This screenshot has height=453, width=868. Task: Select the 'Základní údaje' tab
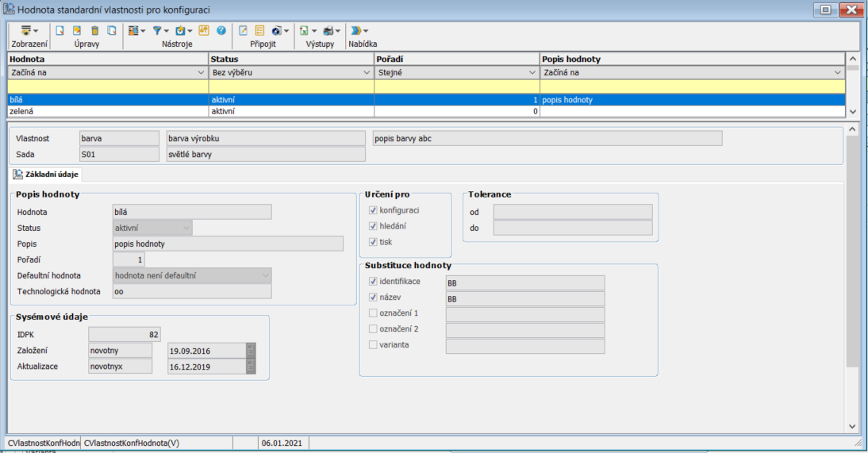[x=45, y=175]
